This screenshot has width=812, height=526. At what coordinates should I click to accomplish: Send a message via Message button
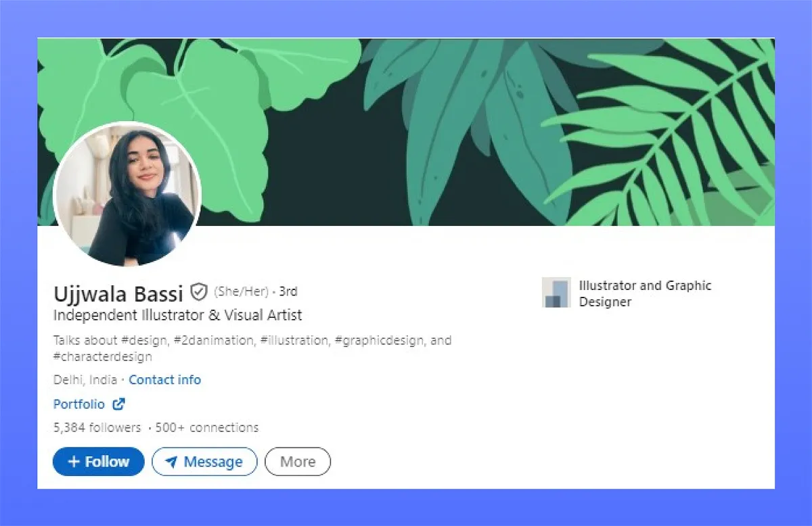[204, 462]
